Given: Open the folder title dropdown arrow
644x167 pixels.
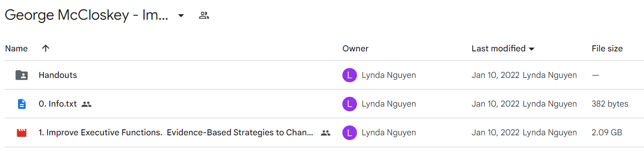Looking at the screenshot, I should (181, 16).
